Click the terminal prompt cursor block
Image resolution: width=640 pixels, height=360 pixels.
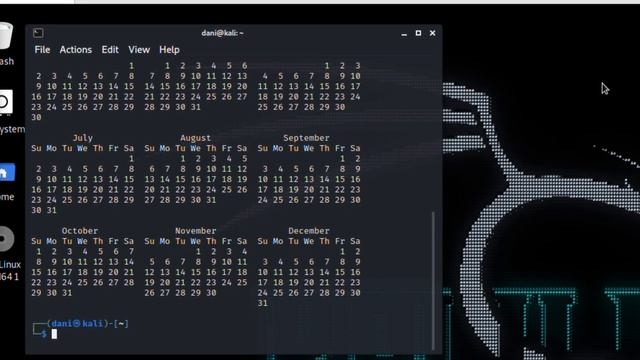click(x=54, y=334)
